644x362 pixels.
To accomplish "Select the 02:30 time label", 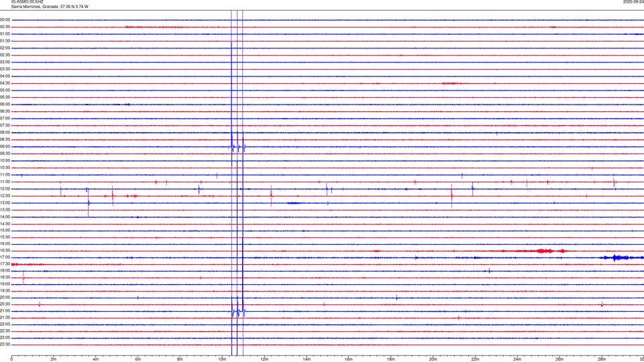I will [x=5, y=55].
